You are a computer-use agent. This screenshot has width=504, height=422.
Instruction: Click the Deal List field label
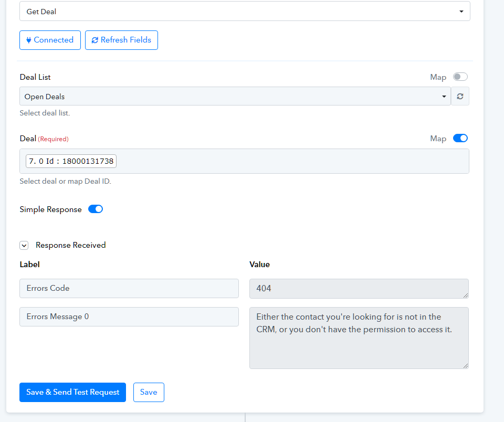[35, 77]
